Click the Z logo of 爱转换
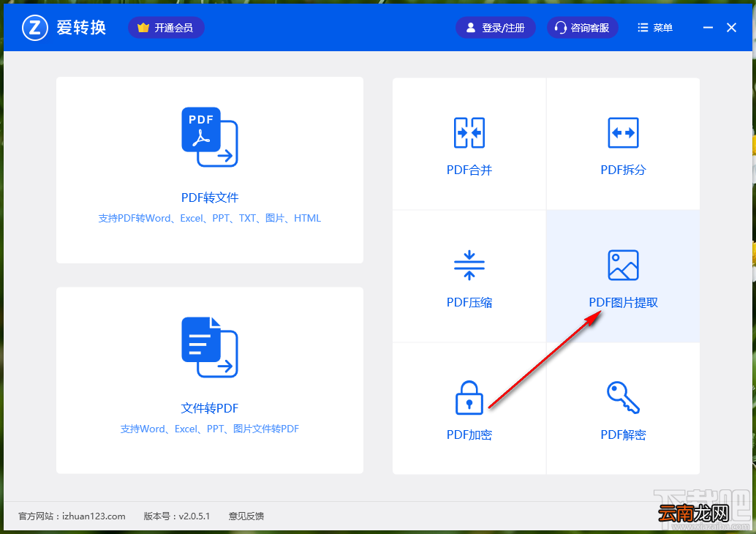The width and height of the screenshot is (756, 534). [34, 28]
